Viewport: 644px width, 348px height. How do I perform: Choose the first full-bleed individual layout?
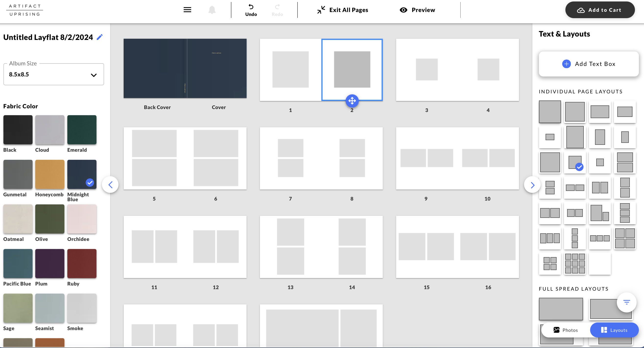tap(550, 112)
